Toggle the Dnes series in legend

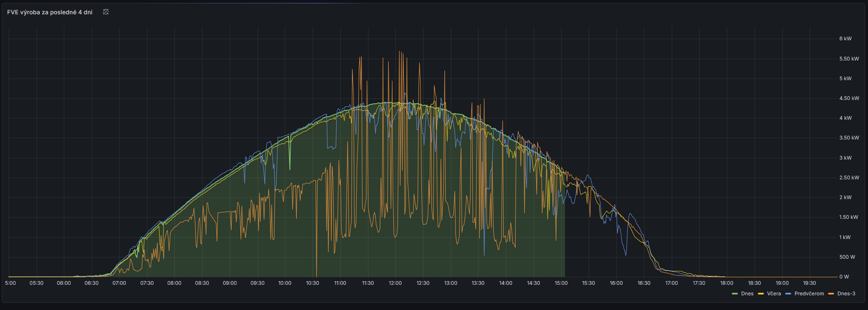(747, 294)
